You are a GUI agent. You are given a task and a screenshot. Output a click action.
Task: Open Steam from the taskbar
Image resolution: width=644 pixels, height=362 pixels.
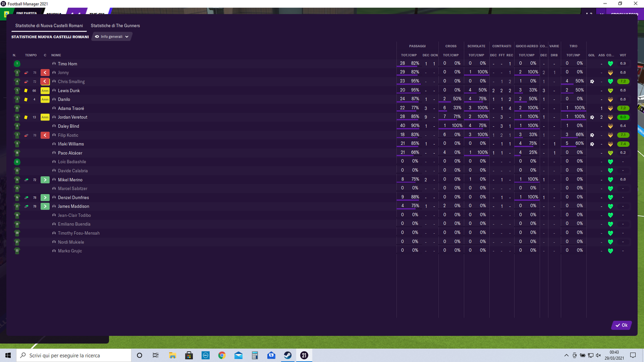287,355
